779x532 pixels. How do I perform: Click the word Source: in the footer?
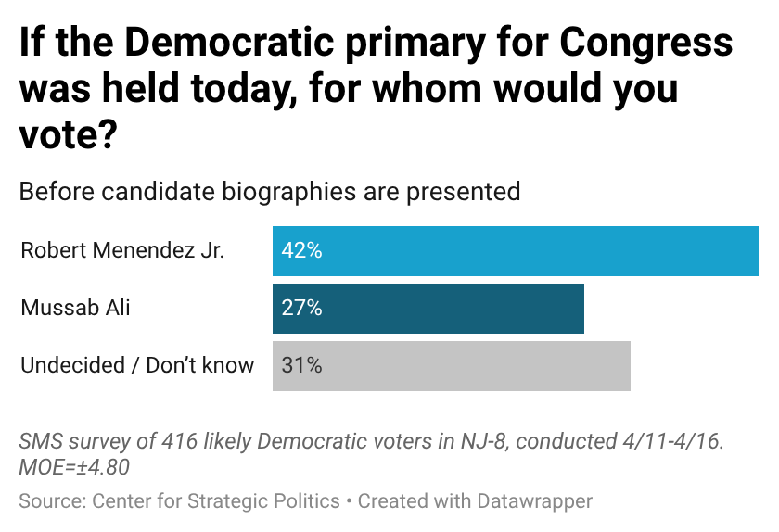pyautogui.click(x=52, y=501)
